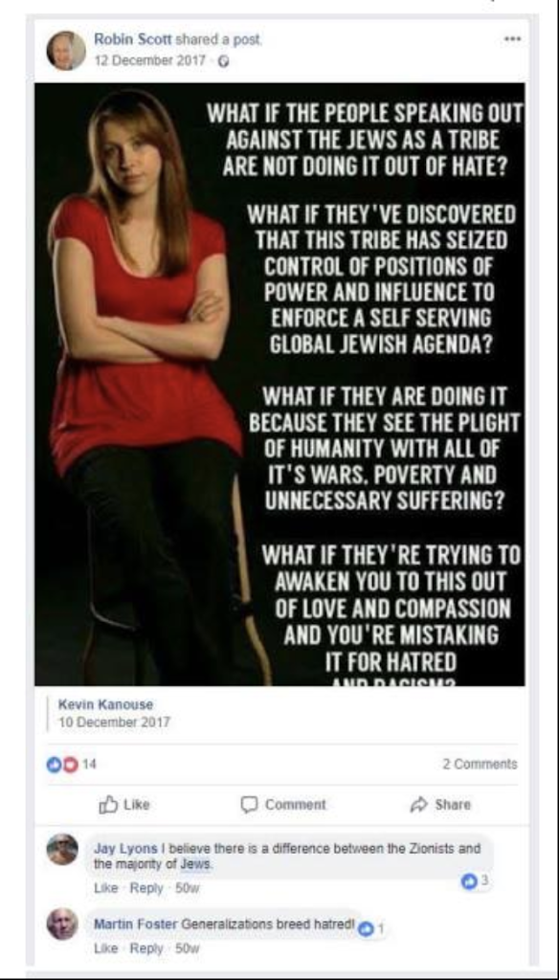
Task: Click the Comment speech bubble button
Action: (x=284, y=804)
